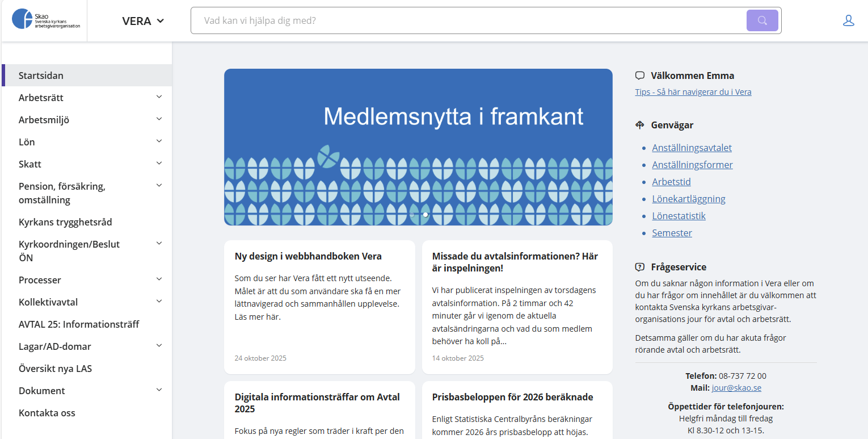Click the speech bubble icon beside Välkommen Emma

click(x=640, y=74)
